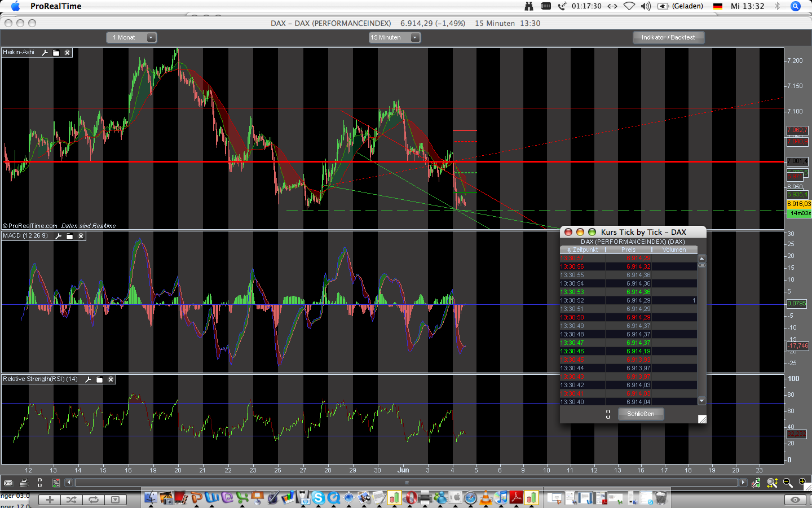Click the red-green list icon in bottom toolbar
This screenshot has width=812, height=508.
(56, 483)
